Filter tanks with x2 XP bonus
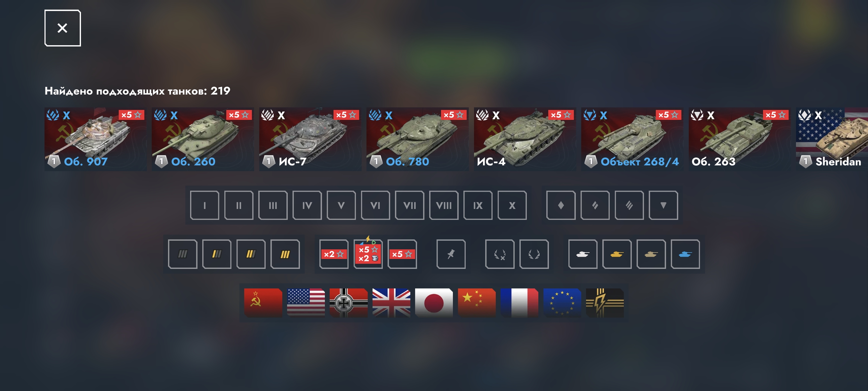 [334, 254]
